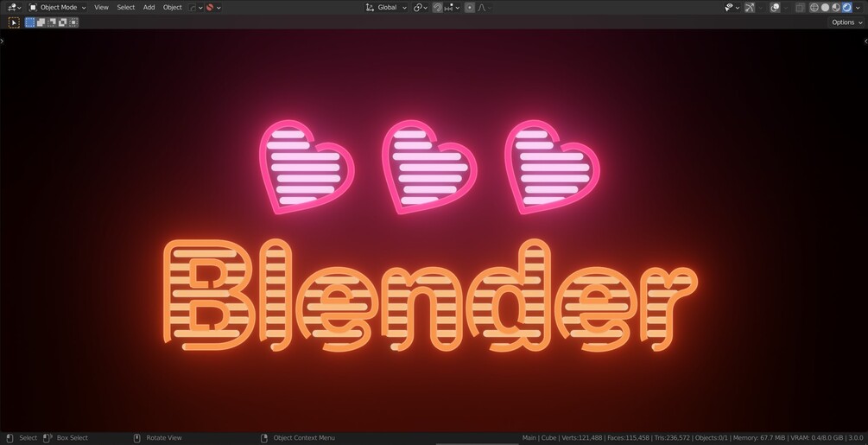Expand the object visibility dropdown arrow
Image resolution: width=868 pixels, height=445 pixels.
coord(738,8)
